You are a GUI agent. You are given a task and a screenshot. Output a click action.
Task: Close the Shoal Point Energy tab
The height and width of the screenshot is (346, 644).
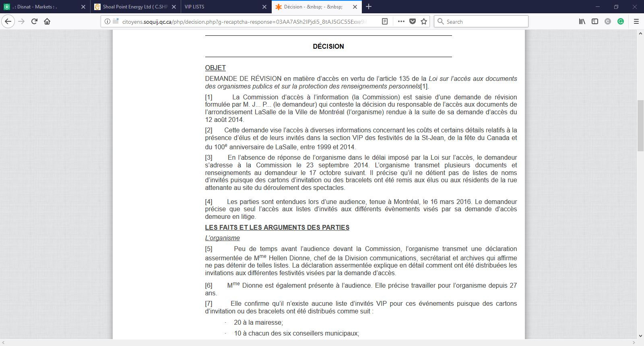pyautogui.click(x=174, y=7)
